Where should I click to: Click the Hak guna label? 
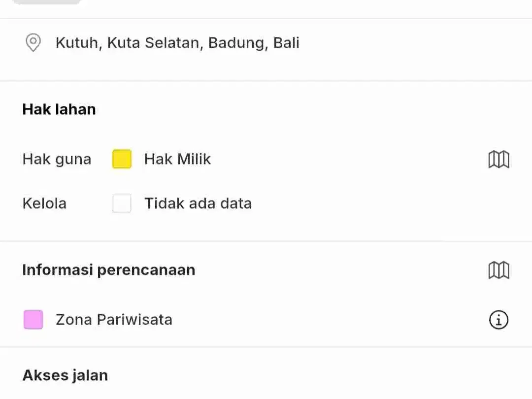click(x=57, y=160)
